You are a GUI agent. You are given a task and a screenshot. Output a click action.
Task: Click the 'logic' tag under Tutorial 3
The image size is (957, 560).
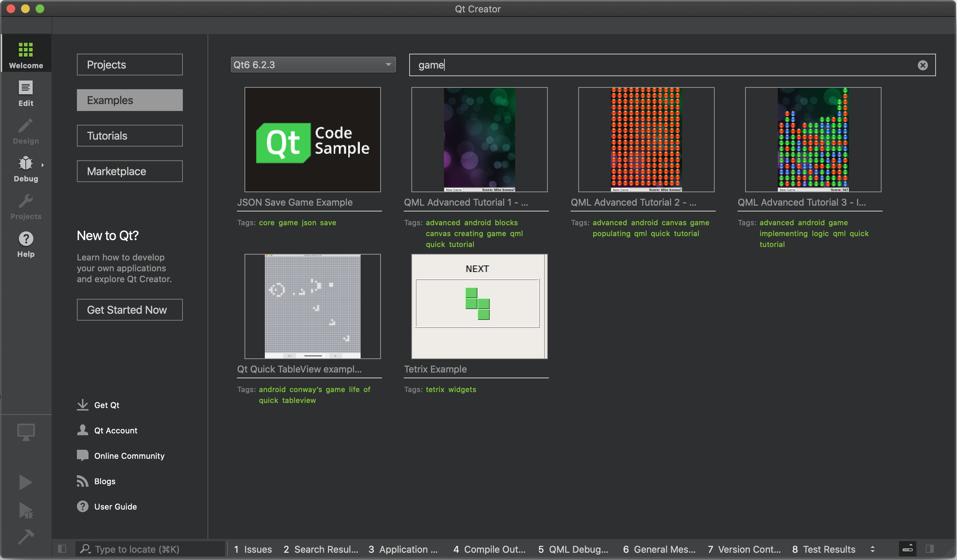point(820,234)
